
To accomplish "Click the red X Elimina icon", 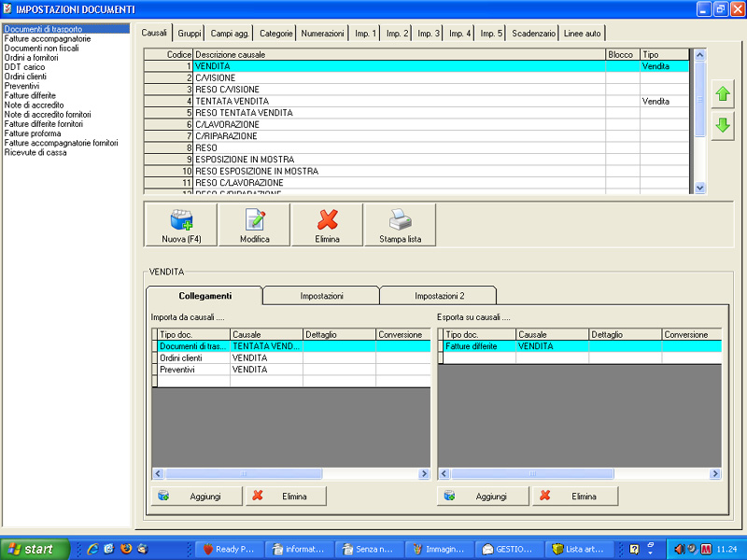I will point(327,220).
